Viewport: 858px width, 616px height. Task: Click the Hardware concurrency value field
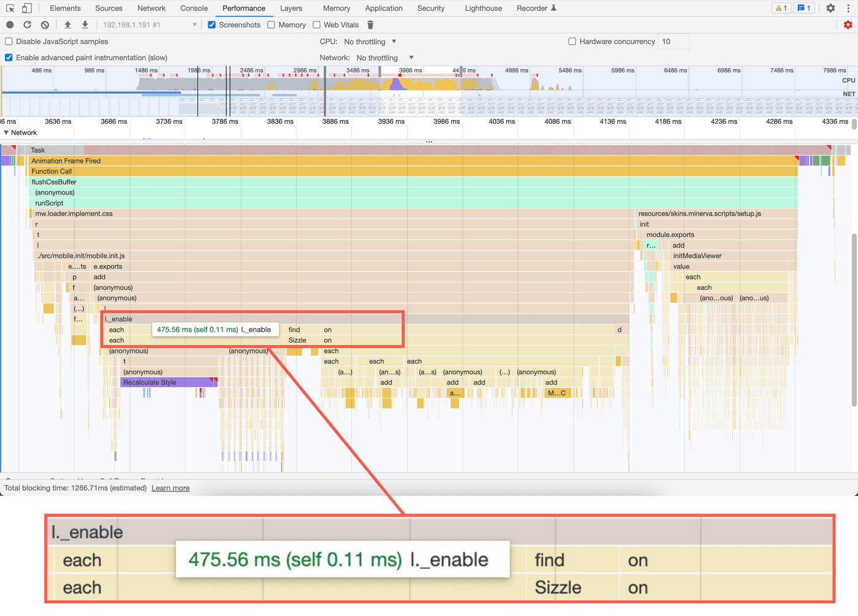674,41
